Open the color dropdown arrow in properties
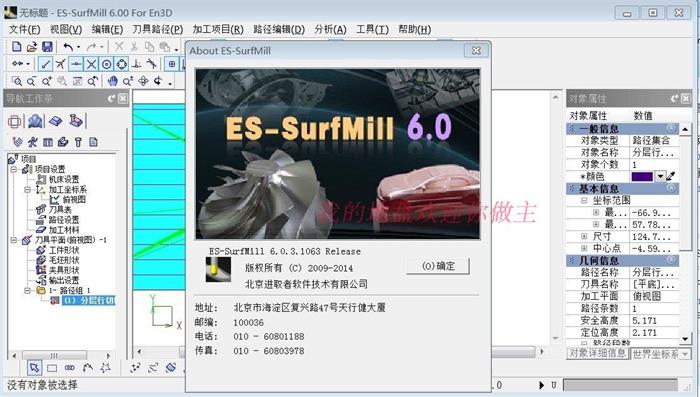The width and height of the screenshot is (700, 397). (660, 176)
